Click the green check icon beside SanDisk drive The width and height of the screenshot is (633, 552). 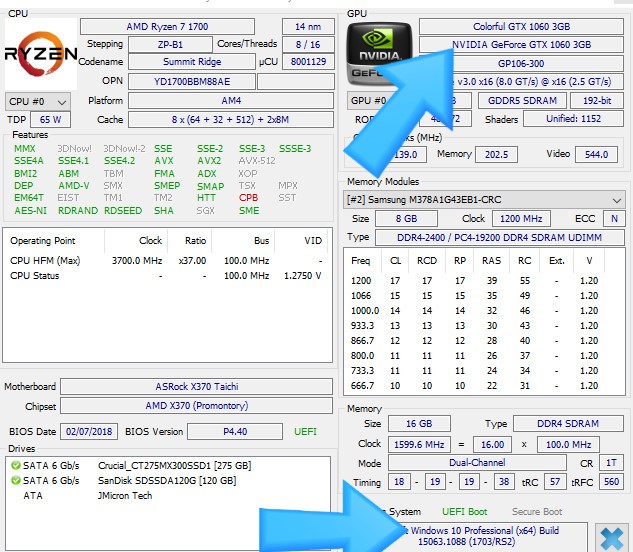(x=16, y=481)
